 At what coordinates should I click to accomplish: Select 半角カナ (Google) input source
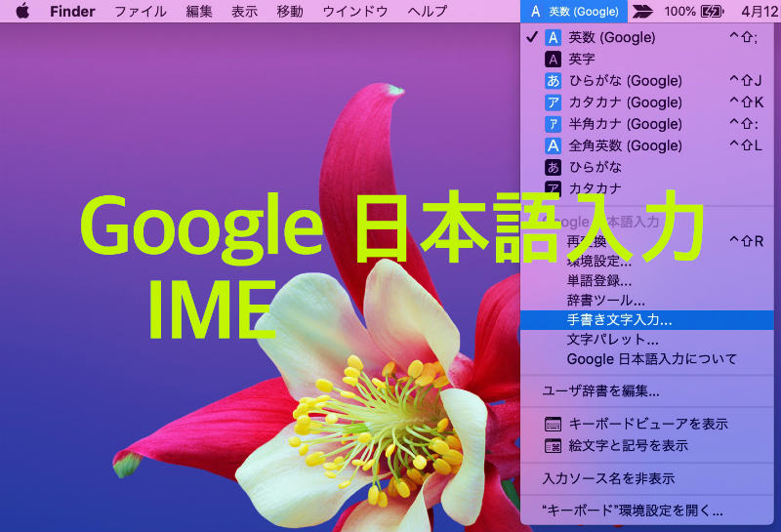647,124
